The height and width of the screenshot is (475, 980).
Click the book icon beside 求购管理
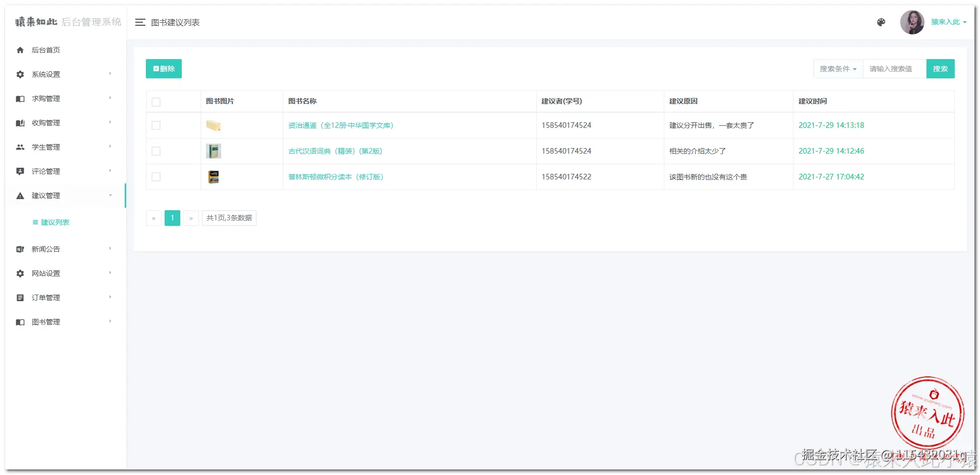click(x=20, y=99)
